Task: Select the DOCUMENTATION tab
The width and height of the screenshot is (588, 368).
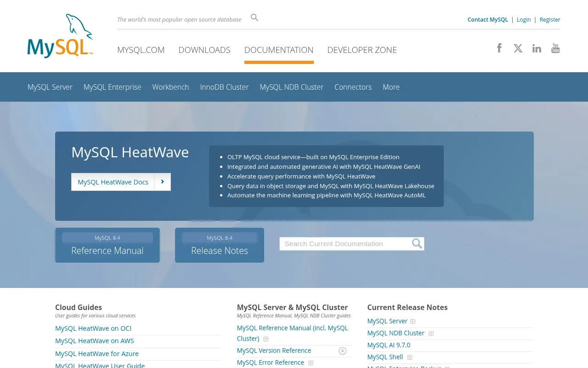Action: [x=279, y=50]
